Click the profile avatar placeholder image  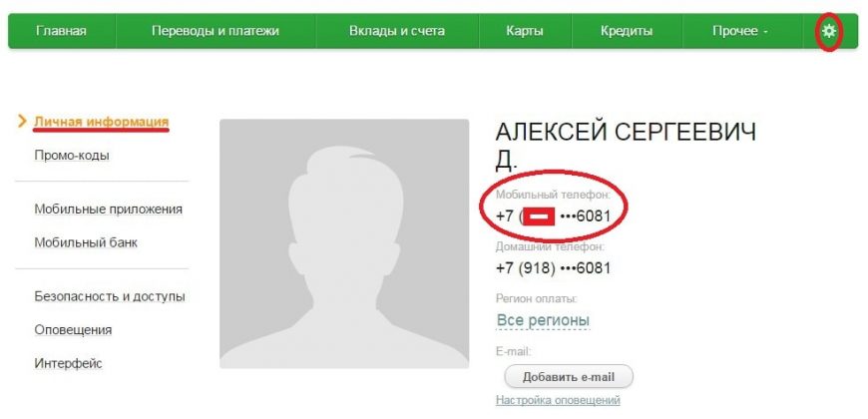[x=344, y=243]
